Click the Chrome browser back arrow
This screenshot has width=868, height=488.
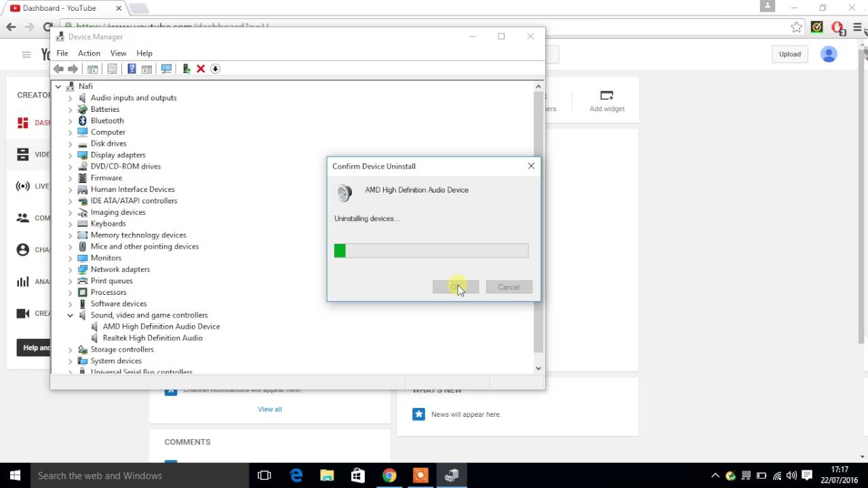(x=11, y=27)
